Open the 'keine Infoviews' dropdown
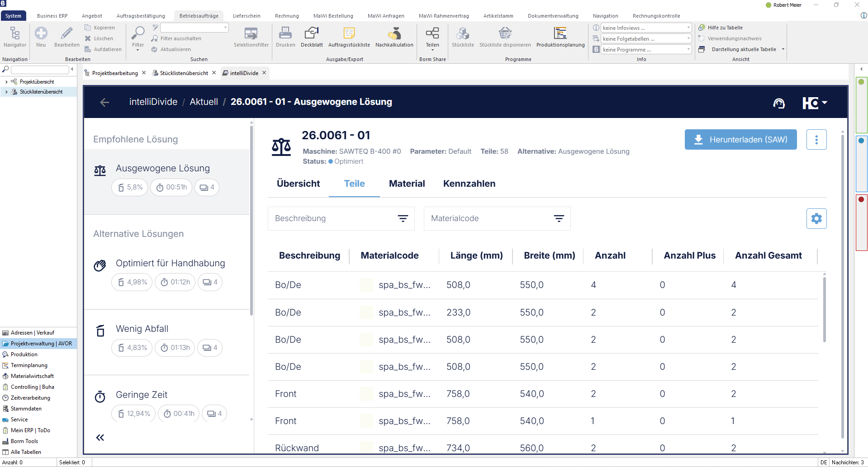The image size is (868, 467). (x=646, y=28)
